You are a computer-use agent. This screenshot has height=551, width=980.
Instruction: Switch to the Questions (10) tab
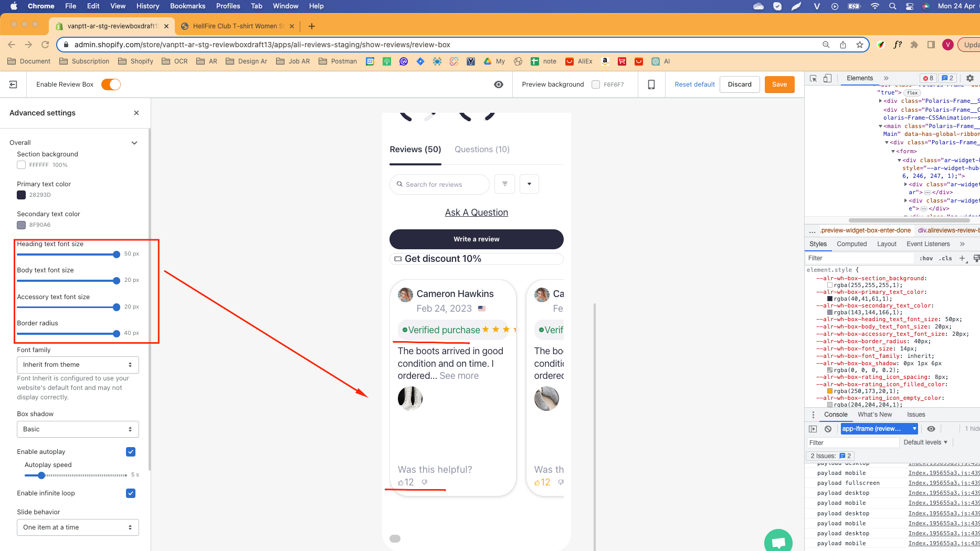(x=481, y=150)
